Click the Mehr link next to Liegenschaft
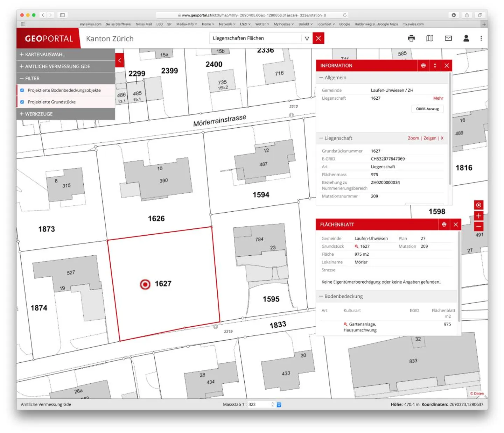Screen dimensions: 504x433 pos(438,98)
